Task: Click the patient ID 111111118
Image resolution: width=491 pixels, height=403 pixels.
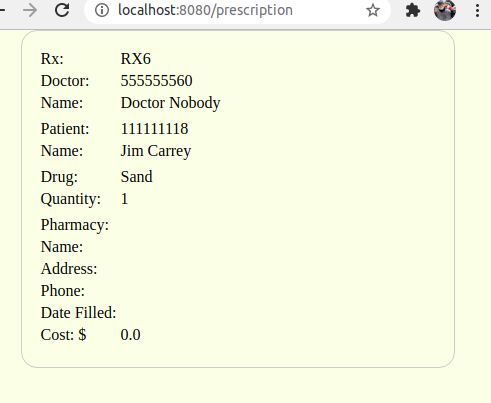Action: coord(154,129)
